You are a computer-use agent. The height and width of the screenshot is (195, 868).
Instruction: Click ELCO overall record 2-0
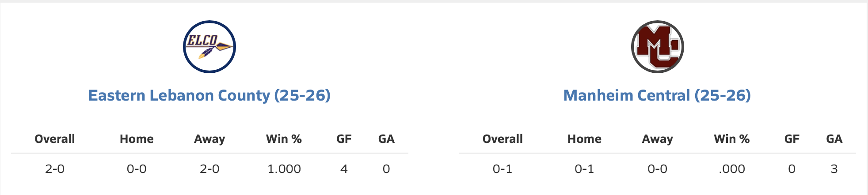[55, 169]
